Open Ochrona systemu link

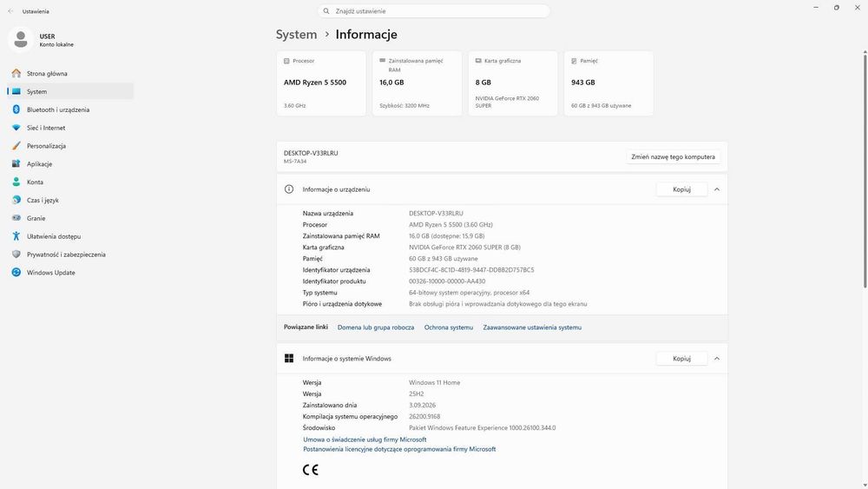pos(449,327)
